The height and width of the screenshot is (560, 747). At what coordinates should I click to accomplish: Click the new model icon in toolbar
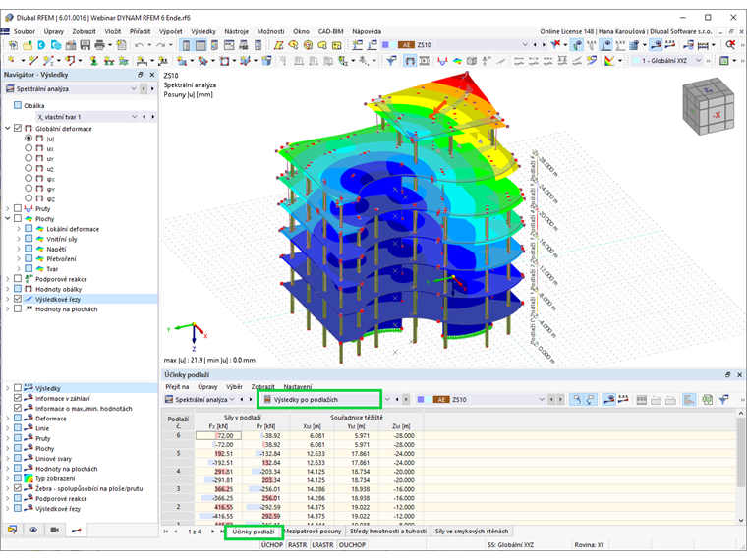[13, 45]
